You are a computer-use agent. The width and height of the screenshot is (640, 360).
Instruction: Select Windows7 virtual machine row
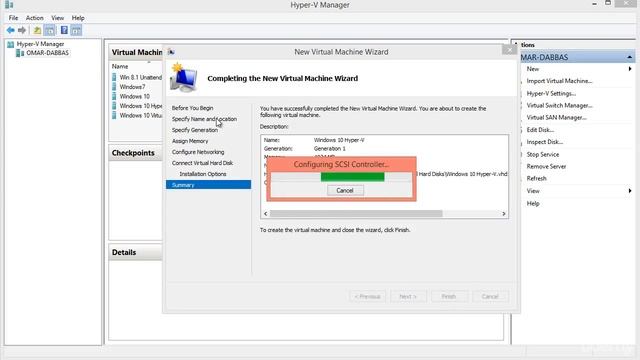point(136,87)
